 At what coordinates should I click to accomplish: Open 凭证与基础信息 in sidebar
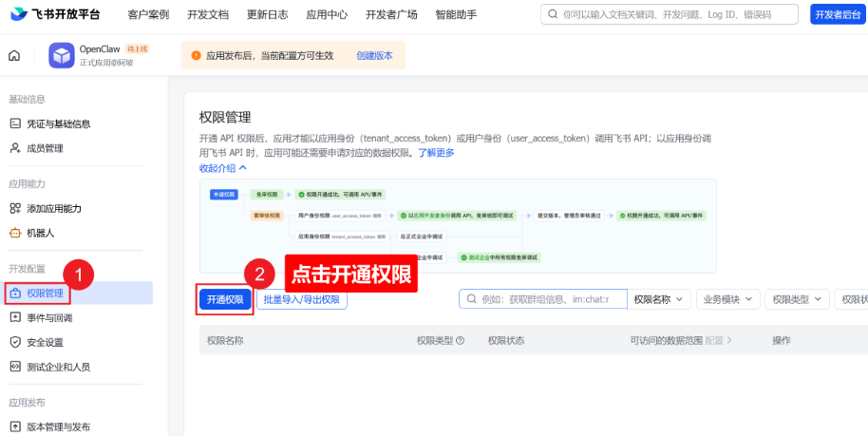[59, 123]
